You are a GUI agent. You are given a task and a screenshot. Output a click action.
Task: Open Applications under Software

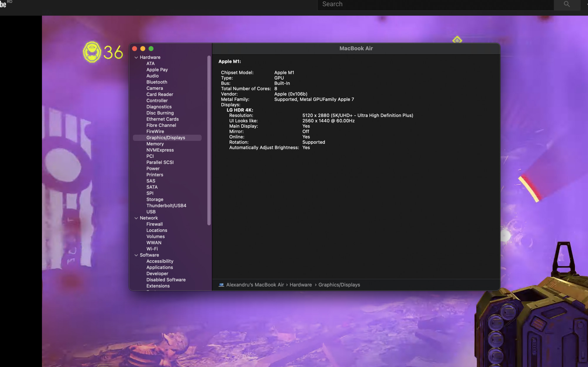[159, 267]
